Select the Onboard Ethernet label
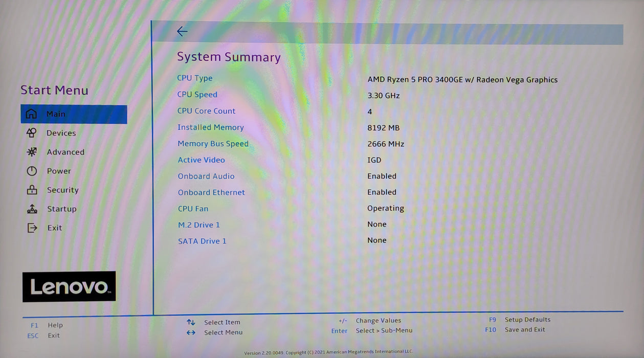644x358 pixels. coord(212,193)
